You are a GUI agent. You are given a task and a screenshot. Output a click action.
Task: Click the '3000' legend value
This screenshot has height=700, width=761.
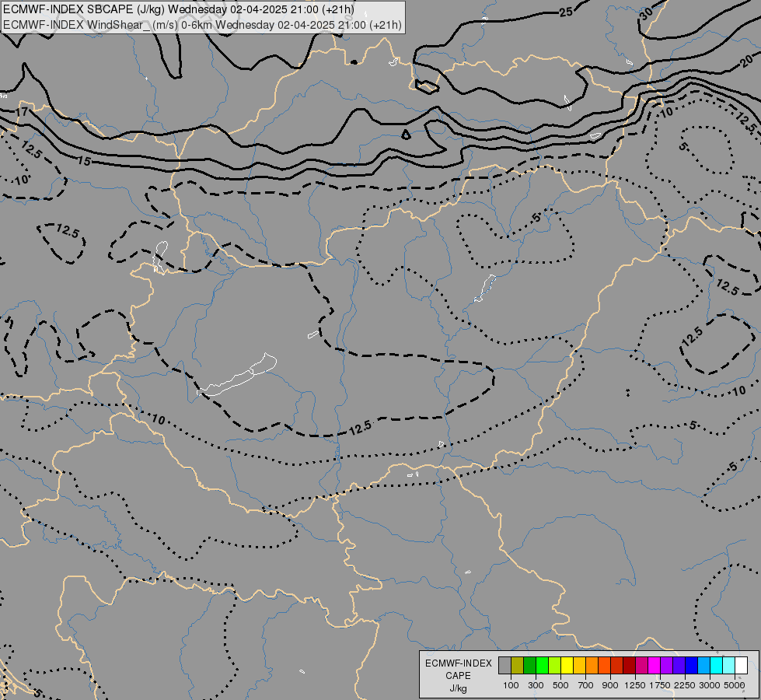click(710, 685)
